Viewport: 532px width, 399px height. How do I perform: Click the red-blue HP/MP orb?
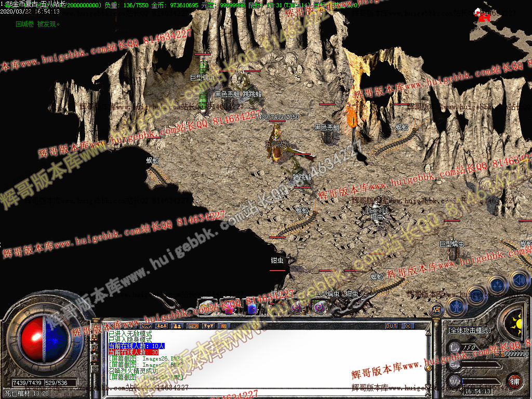44,339
